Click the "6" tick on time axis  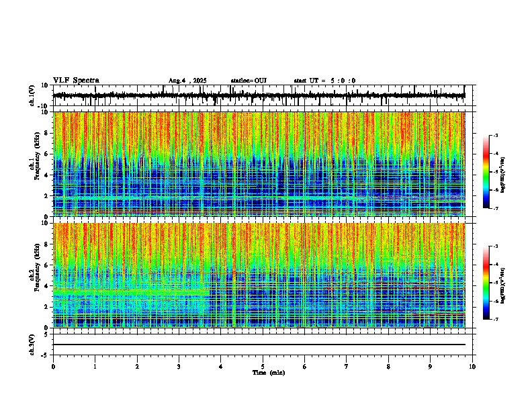click(x=304, y=367)
